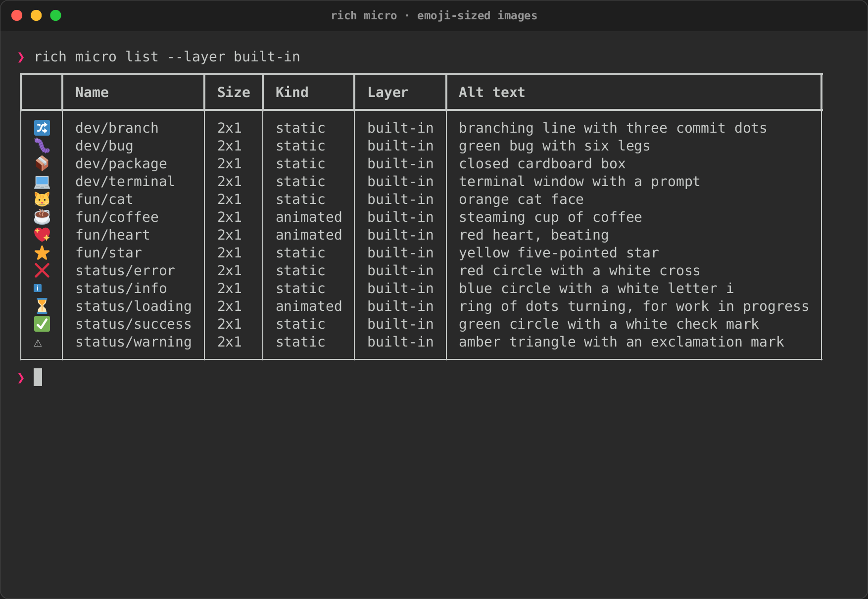Click the dev/branch shuffle-arrows icon
Image resolution: width=868 pixels, height=599 pixels.
[42, 128]
